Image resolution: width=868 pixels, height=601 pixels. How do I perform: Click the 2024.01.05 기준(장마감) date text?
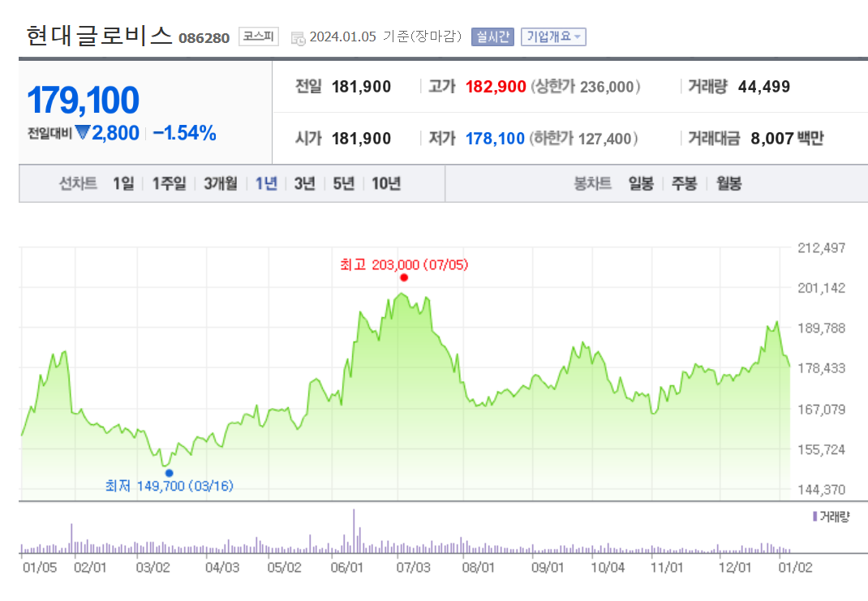coord(385,36)
